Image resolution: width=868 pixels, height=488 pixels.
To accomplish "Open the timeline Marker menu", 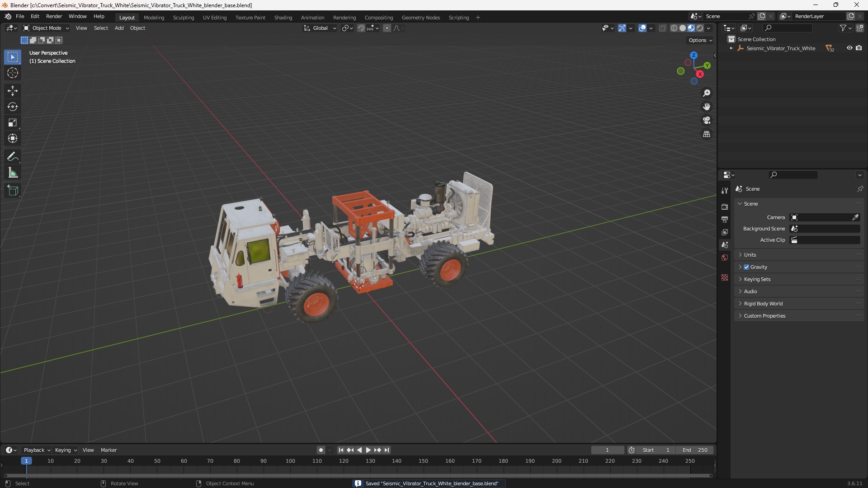I will (x=108, y=450).
